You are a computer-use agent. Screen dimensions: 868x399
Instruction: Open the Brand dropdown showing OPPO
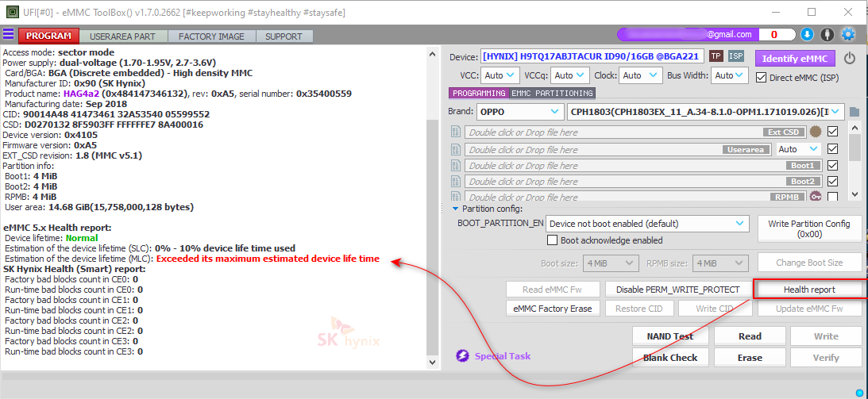(x=520, y=112)
